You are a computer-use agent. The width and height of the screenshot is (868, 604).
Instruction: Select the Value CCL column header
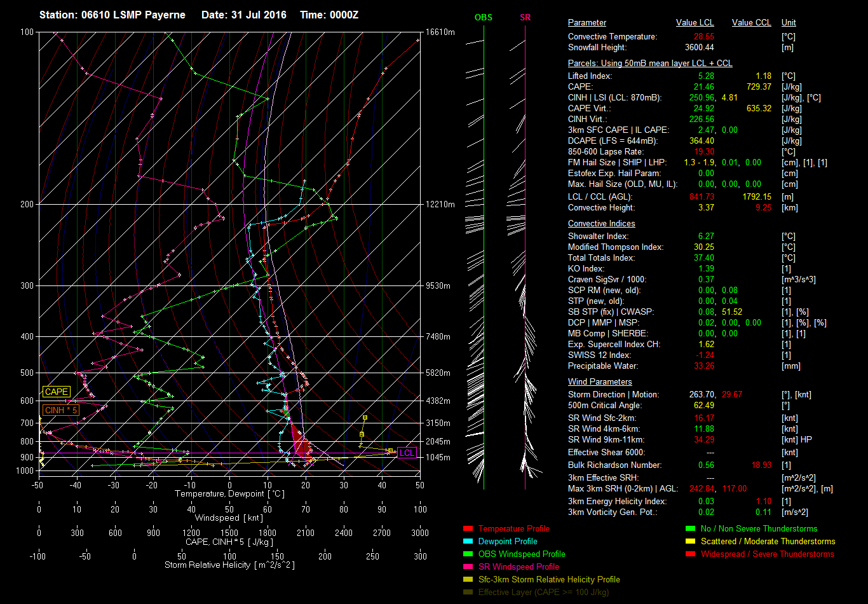click(x=751, y=23)
